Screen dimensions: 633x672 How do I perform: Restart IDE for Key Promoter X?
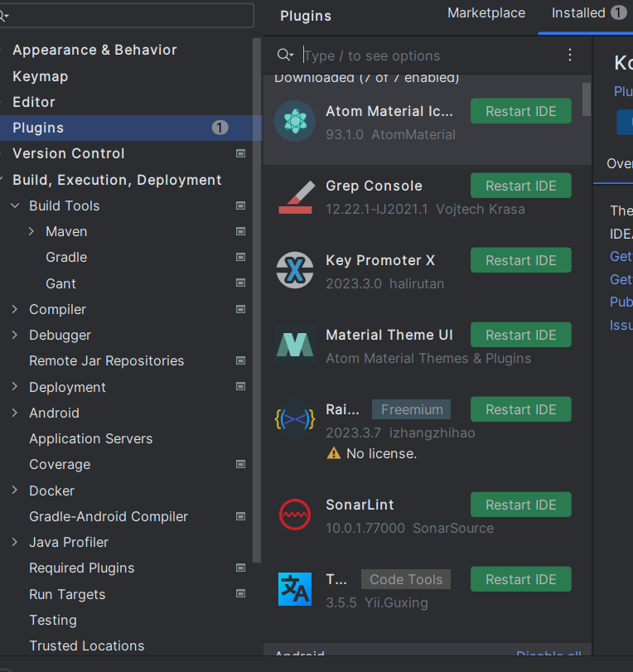pyautogui.click(x=520, y=260)
